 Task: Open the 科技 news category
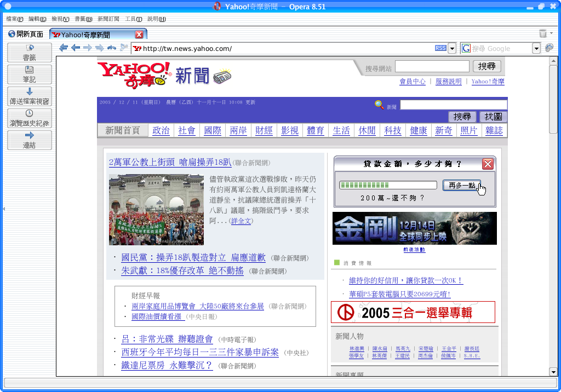[x=393, y=130]
